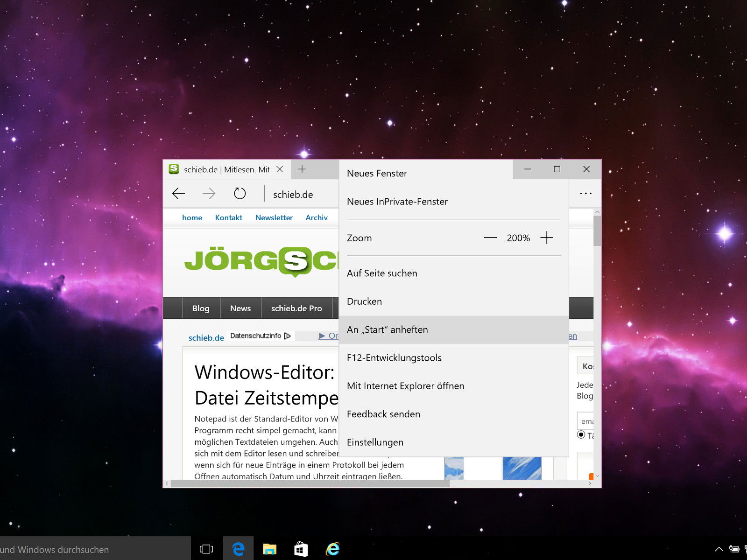The image size is (747, 560).
Task: Close the schieb.de tab
Action: (x=280, y=169)
